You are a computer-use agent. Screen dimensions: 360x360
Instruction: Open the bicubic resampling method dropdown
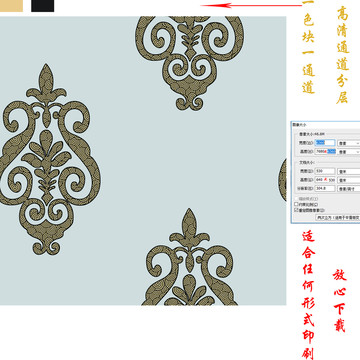point(338,217)
